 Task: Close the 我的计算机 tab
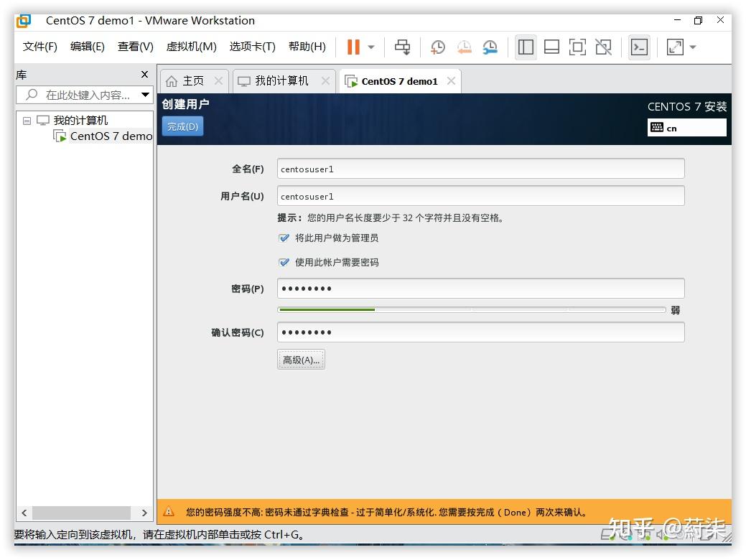coord(325,81)
